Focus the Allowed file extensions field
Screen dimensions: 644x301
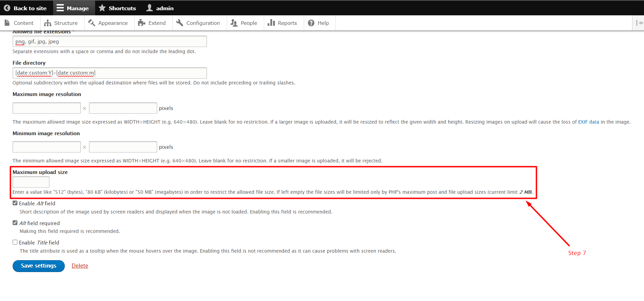tap(109, 42)
